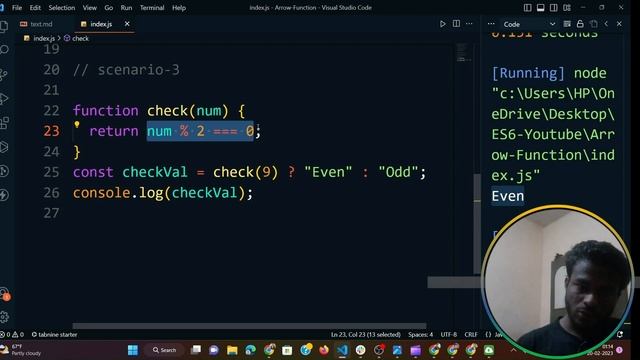Open the View menu
Image resolution: width=640 pixels, height=360 pixels.
[89, 8]
